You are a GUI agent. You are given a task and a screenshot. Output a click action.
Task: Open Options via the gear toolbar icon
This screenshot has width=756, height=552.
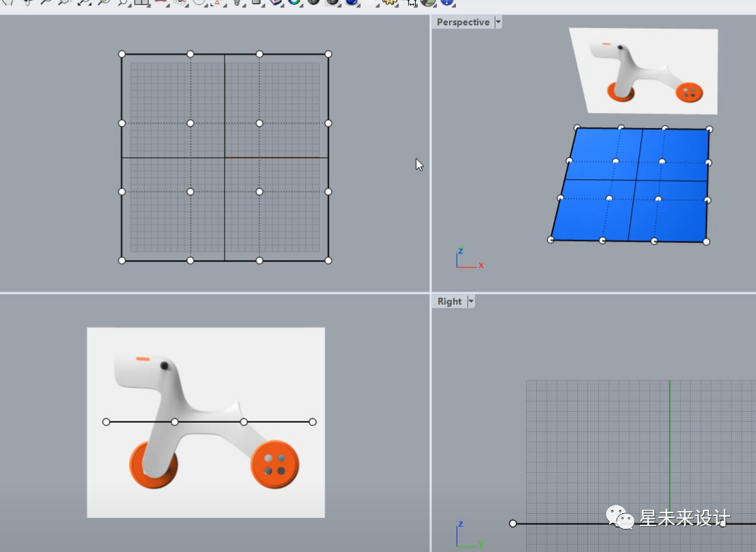pyautogui.click(x=389, y=2)
